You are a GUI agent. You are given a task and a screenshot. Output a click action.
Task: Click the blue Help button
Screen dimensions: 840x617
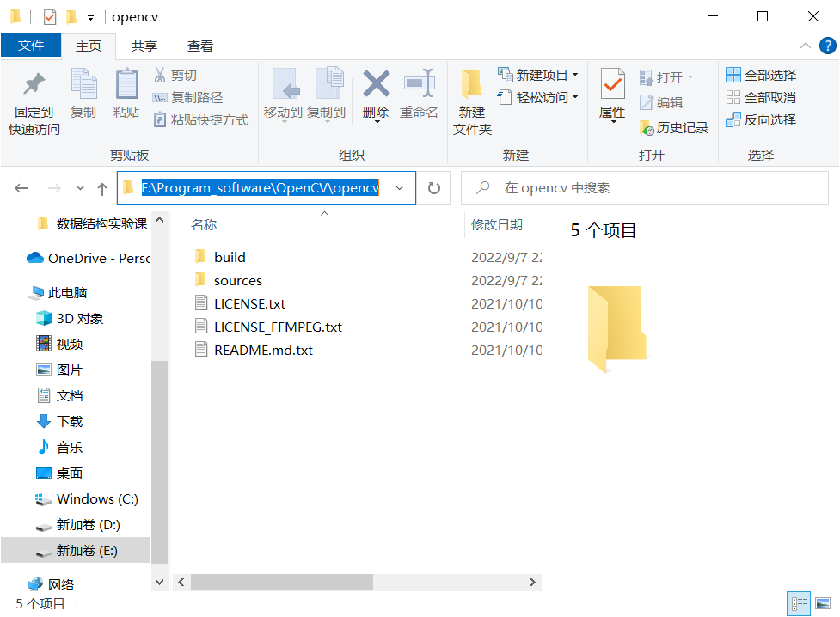click(x=827, y=46)
